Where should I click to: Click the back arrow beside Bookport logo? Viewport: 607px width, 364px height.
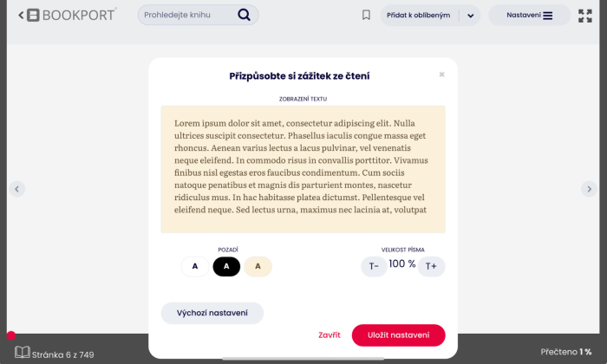tap(21, 15)
